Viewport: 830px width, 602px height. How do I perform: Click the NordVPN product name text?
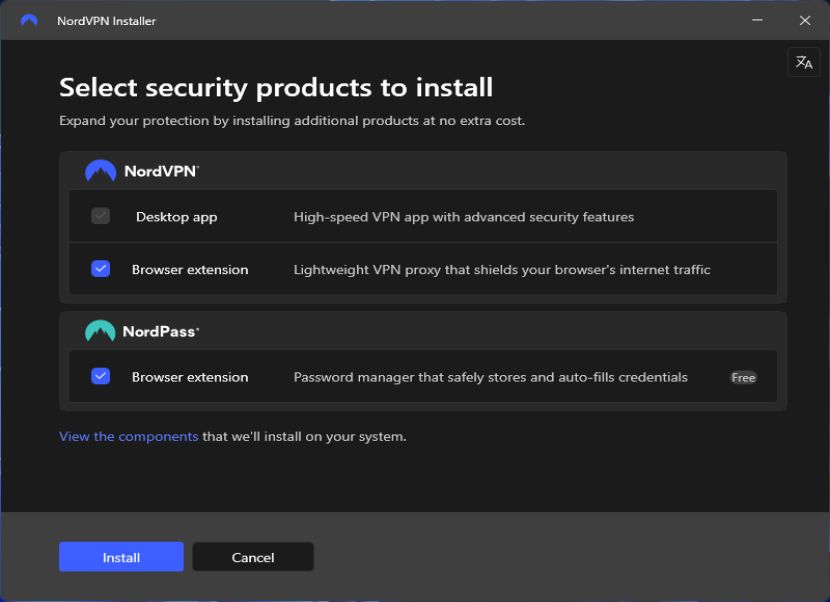161,171
